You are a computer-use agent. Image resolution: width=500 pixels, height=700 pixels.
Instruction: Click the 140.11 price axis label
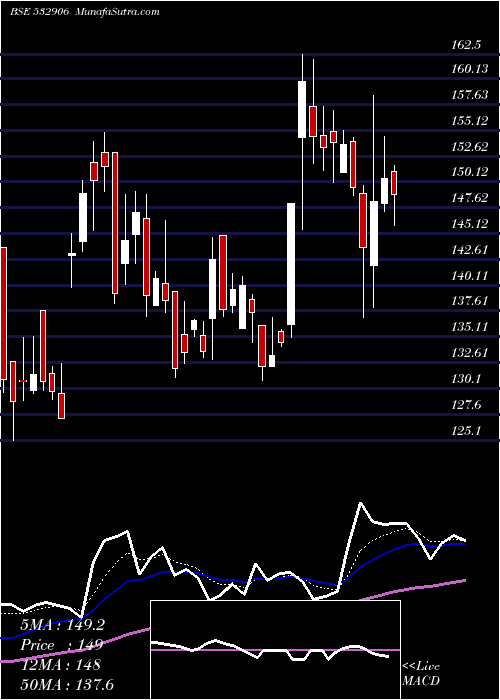pyautogui.click(x=470, y=276)
